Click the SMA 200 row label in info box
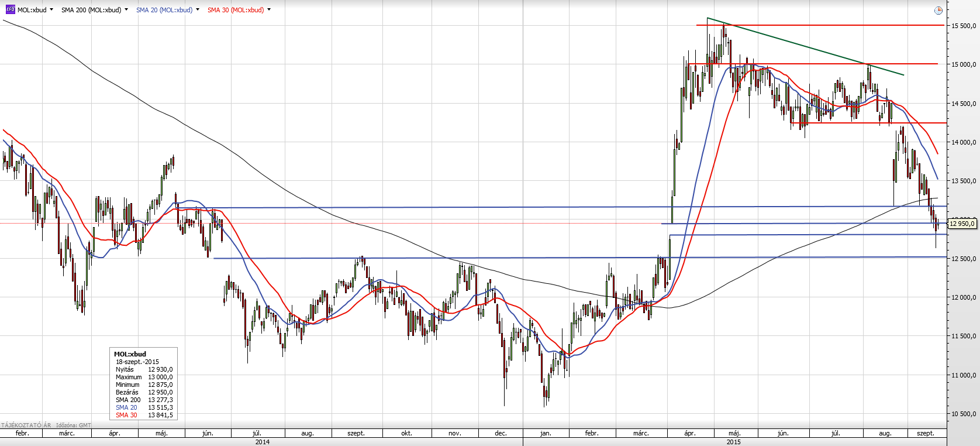Viewport: 980px width, 446px height. pos(128,400)
